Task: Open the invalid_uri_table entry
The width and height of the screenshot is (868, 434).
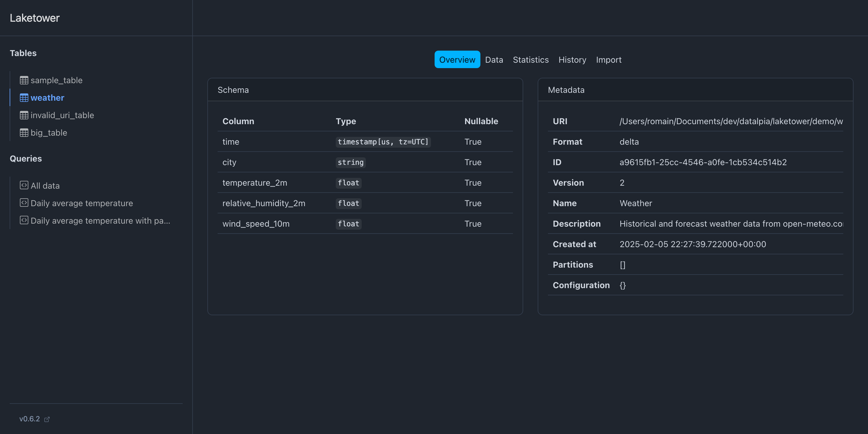Action: (x=62, y=115)
